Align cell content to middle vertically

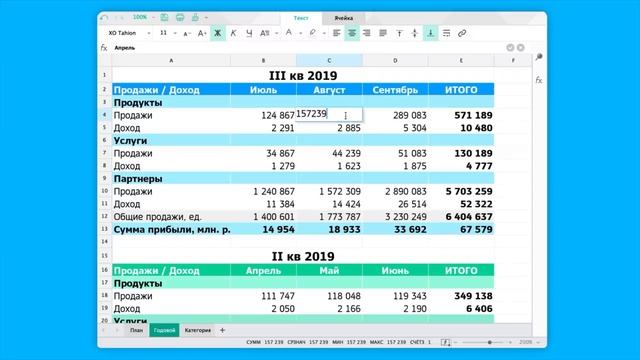[415, 33]
